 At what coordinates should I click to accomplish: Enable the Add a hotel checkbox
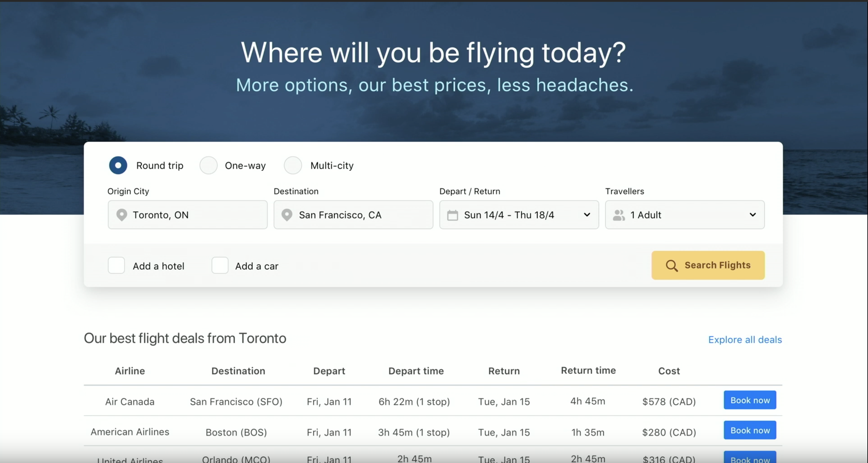pyautogui.click(x=117, y=266)
